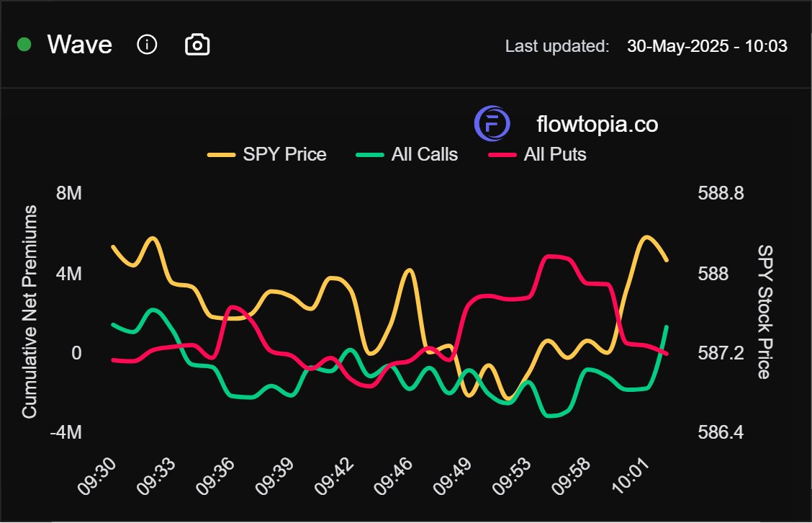Click the SPY Stock Price axis title
Screen dimensions: 812x523
pyautogui.click(x=765, y=312)
